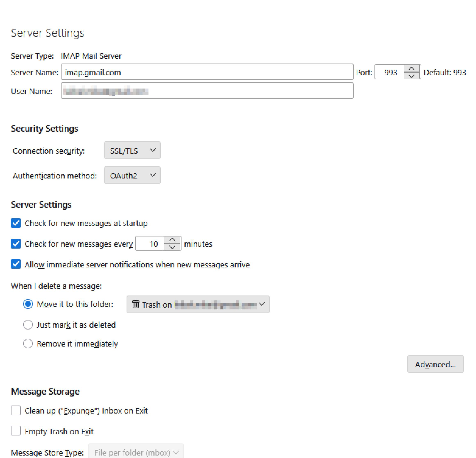
Task: Open the Authentication method OAuth2 dropdown
Action: coord(132,175)
